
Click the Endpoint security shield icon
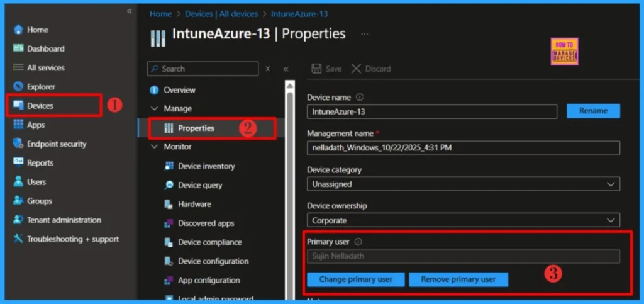pos(18,144)
